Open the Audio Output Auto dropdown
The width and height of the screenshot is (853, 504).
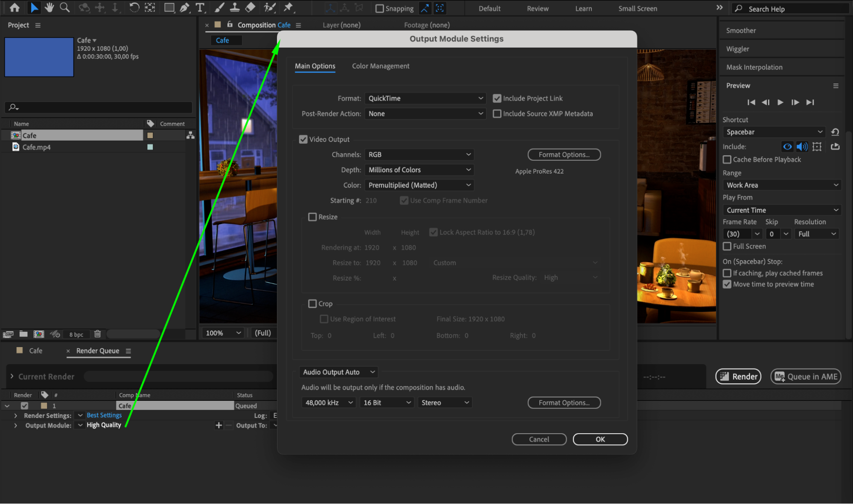338,372
